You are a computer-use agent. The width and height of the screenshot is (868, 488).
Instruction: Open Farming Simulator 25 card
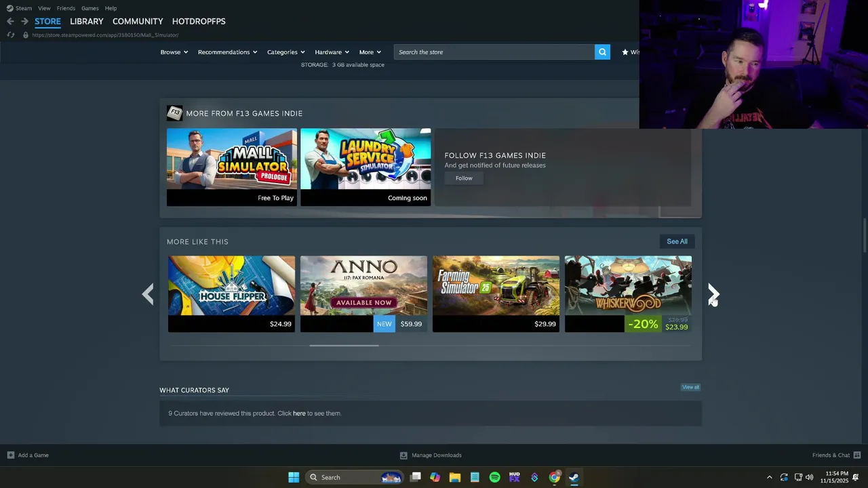(x=496, y=293)
